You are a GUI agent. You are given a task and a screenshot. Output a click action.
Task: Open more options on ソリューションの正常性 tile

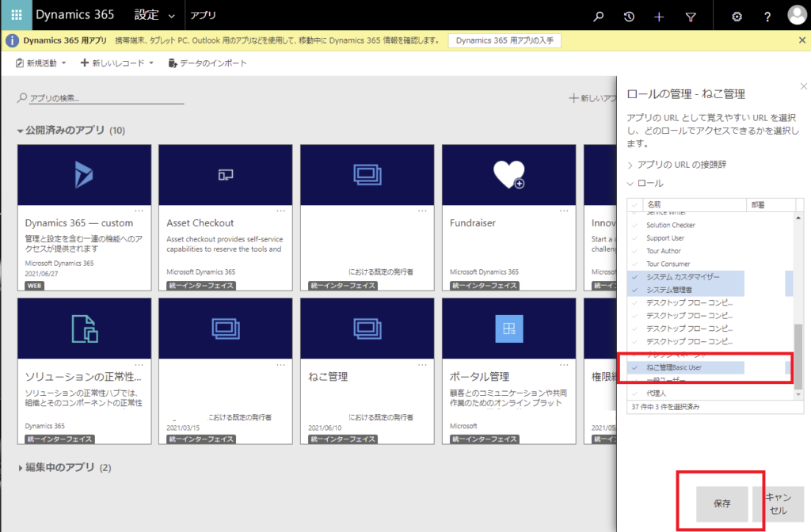tap(139, 364)
